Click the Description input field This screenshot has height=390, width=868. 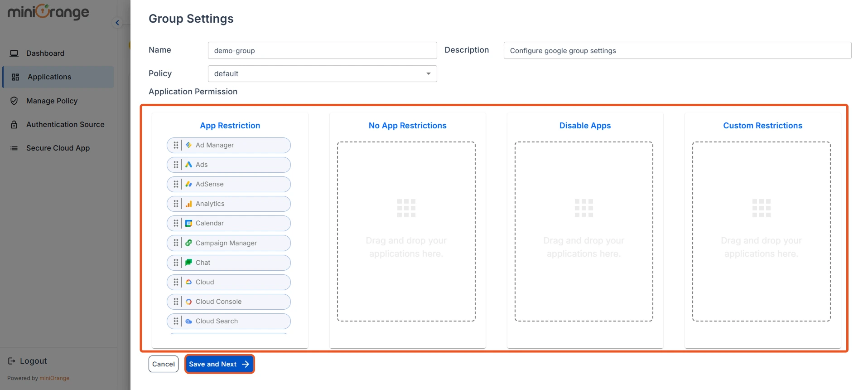click(x=677, y=50)
